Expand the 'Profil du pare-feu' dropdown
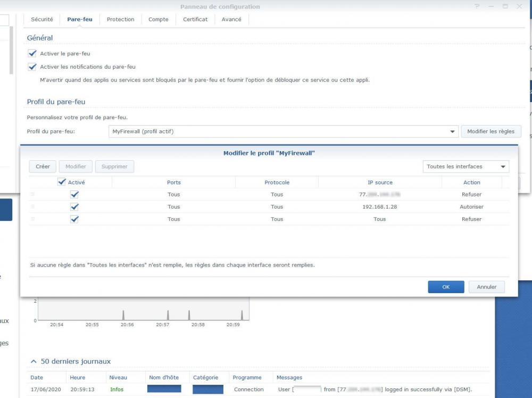532x398 pixels. click(x=453, y=131)
